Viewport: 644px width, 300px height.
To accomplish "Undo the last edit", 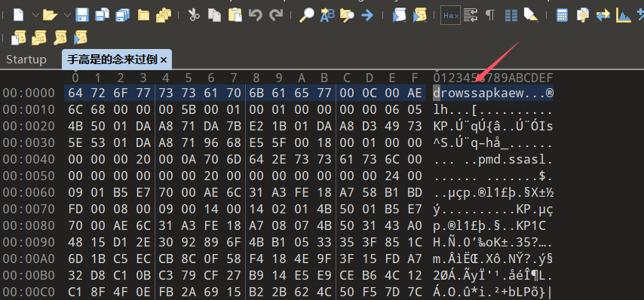I will pos(255,16).
